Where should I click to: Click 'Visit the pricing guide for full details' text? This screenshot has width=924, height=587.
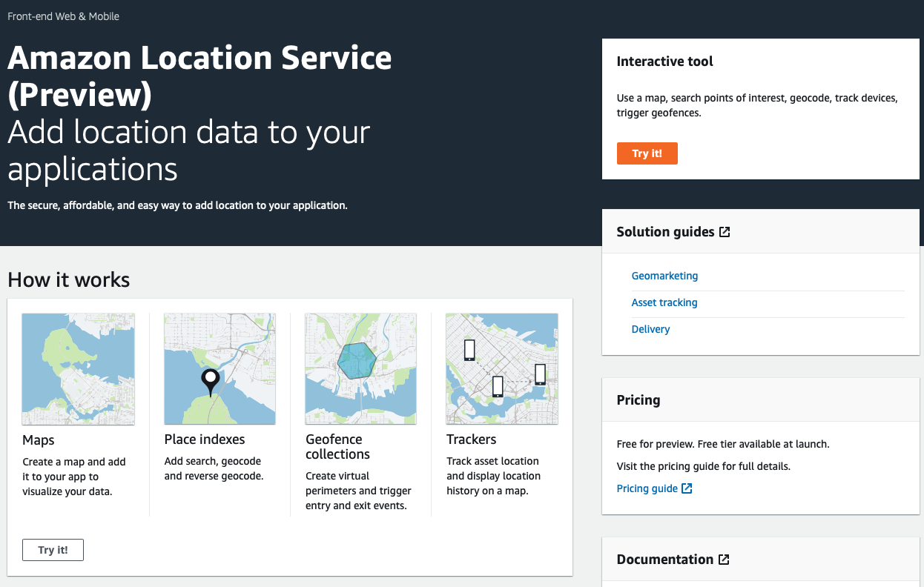(704, 466)
